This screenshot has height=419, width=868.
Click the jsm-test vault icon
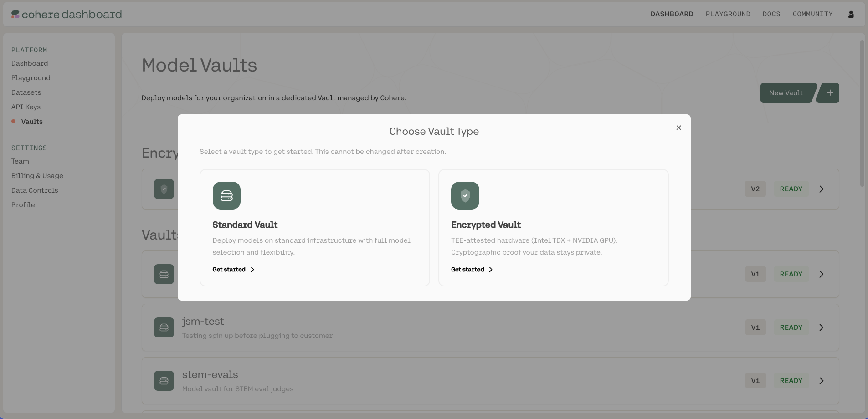pyautogui.click(x=164, y=327)
